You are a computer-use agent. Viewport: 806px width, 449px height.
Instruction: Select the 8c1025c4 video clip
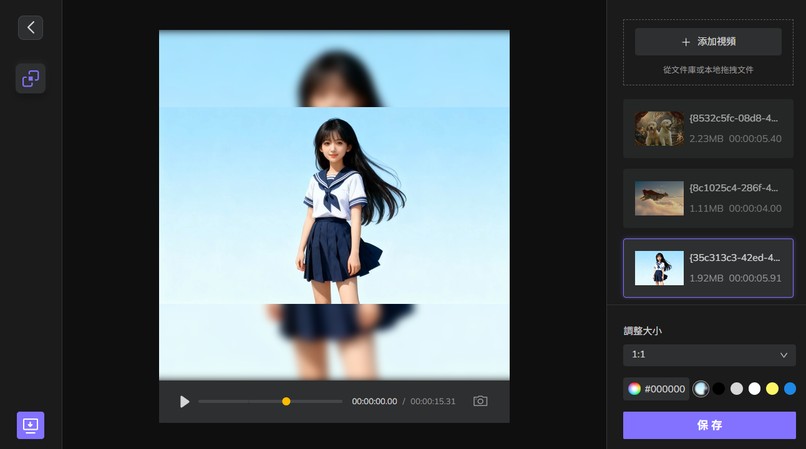pos(708,198)
